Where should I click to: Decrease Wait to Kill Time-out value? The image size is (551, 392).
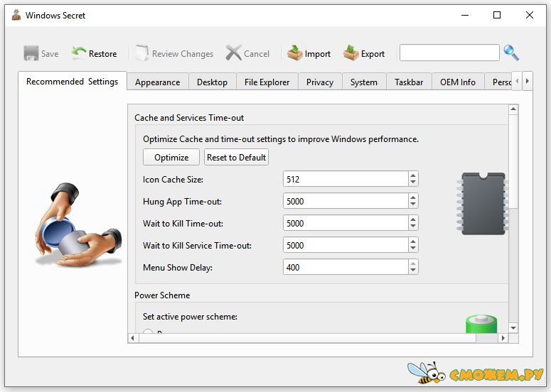tap(413, 227)
